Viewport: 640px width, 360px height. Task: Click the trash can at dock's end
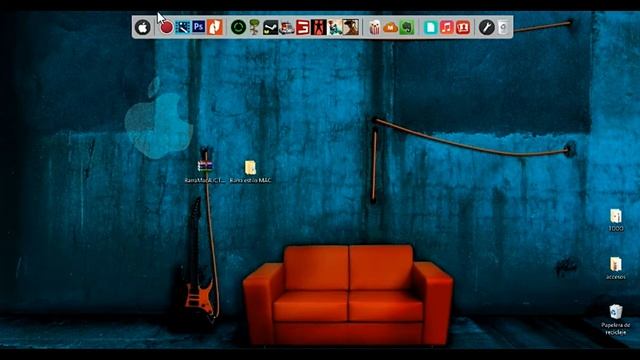pyautogui.click(x=503, y=27)
